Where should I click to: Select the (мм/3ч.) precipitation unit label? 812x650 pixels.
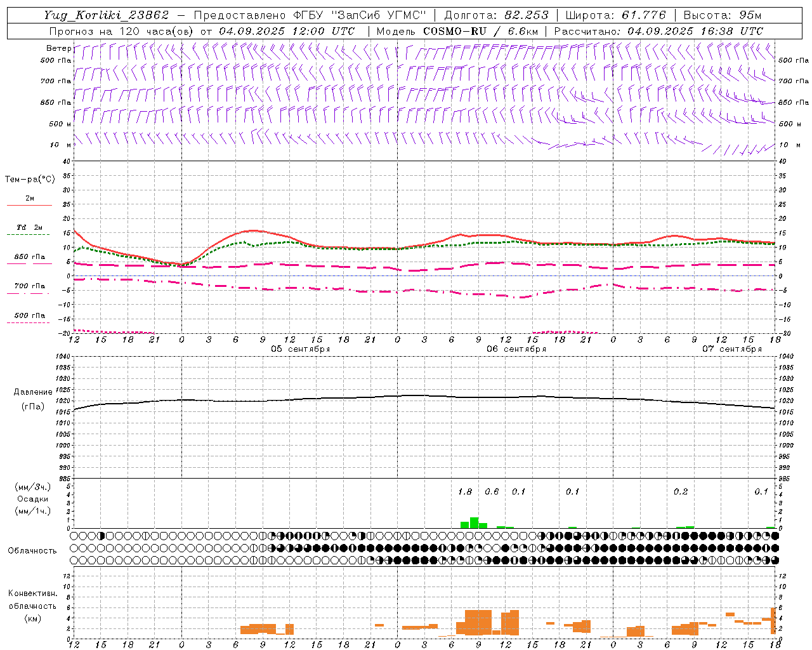click(33, 487)
